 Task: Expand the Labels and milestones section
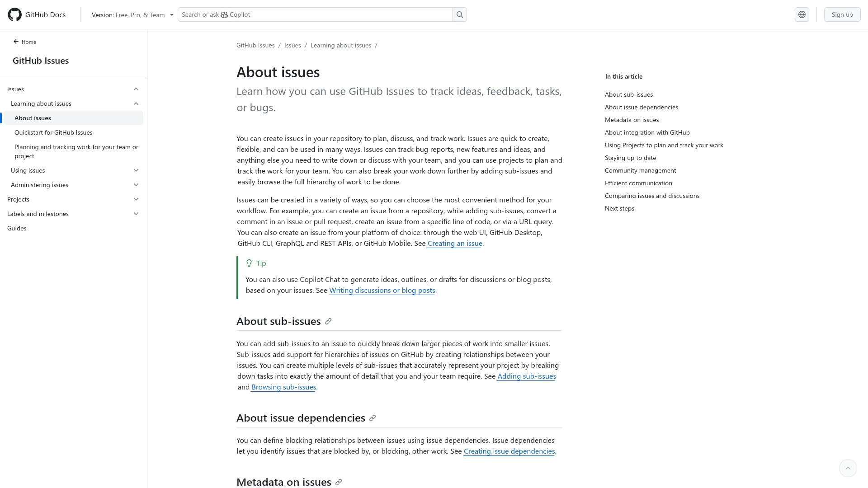(x=136, y=214)
